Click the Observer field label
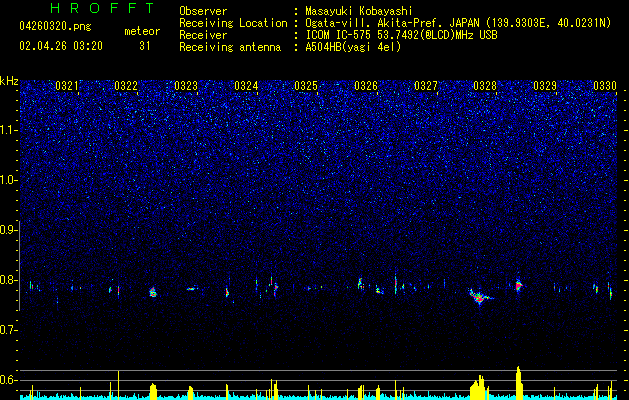This screenshot has height=400, width=629. (203, 11)
